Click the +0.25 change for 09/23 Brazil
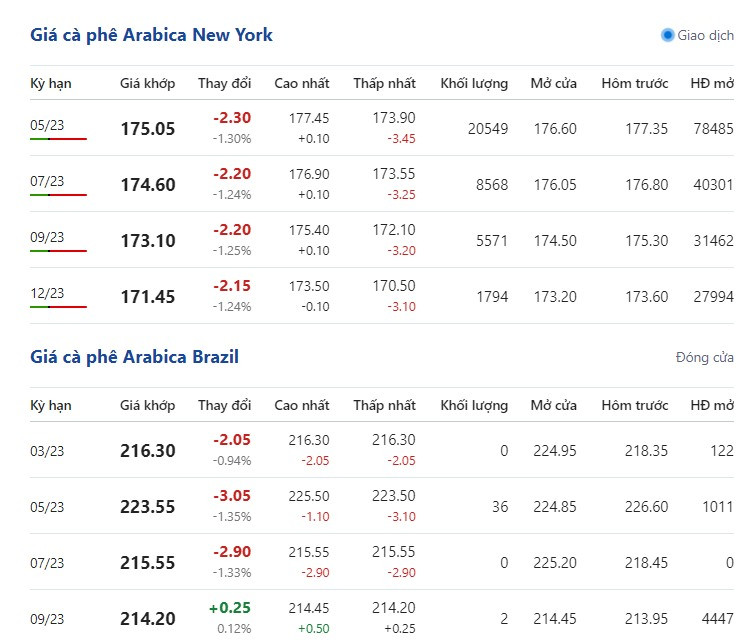 coord(230,608)
